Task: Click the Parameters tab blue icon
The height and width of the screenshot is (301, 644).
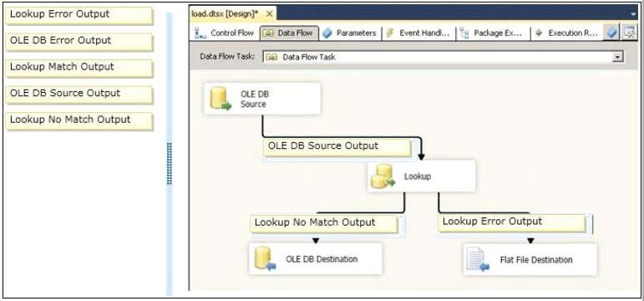Action: (327, 33)
